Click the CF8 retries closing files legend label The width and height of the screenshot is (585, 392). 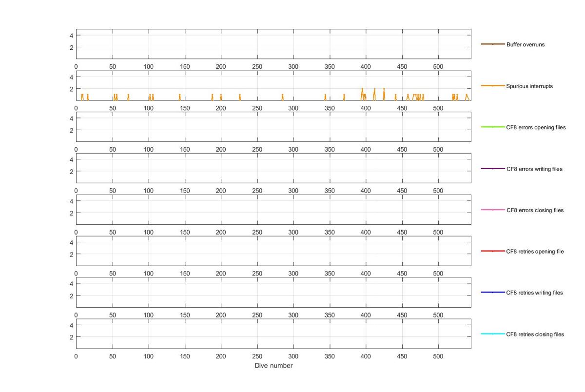click(x=535, y=334)
